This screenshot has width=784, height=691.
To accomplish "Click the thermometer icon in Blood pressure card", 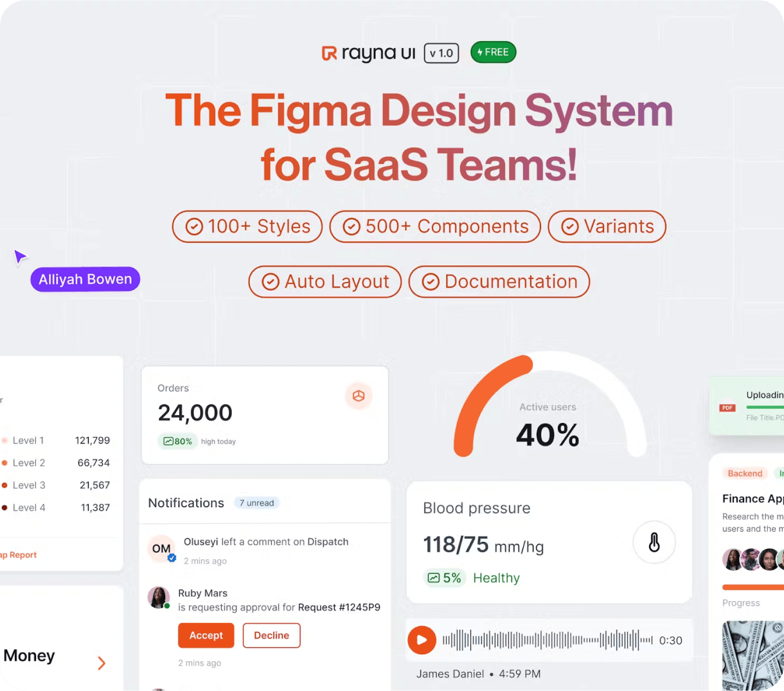I will pos(654,543).
